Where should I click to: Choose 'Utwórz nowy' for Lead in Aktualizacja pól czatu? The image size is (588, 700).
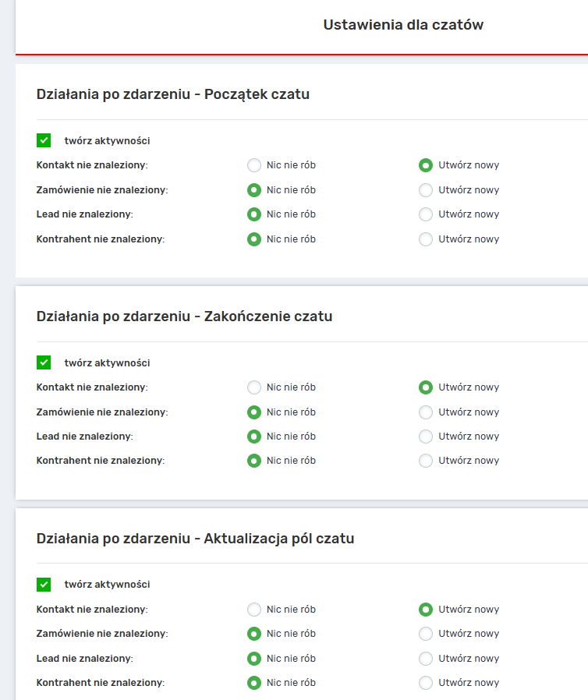[x=426, y=658]
